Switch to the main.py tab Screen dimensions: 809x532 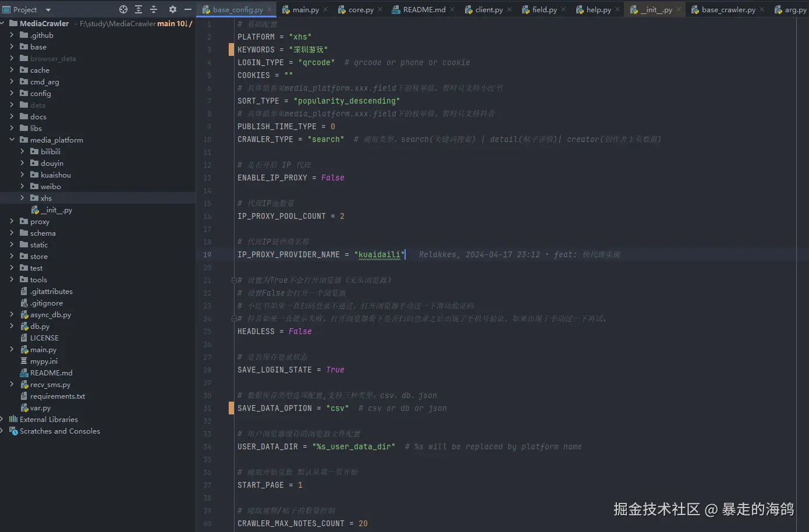(x=306, y=9)
